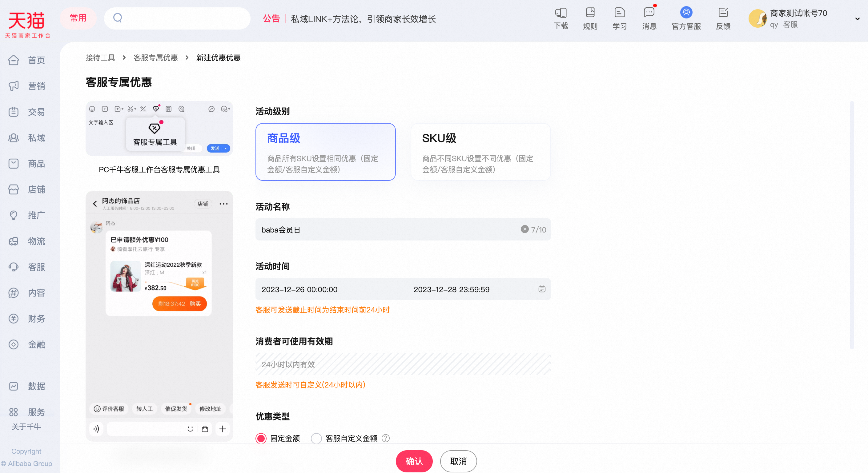Click plus icon in chat bar

[223, 429]
